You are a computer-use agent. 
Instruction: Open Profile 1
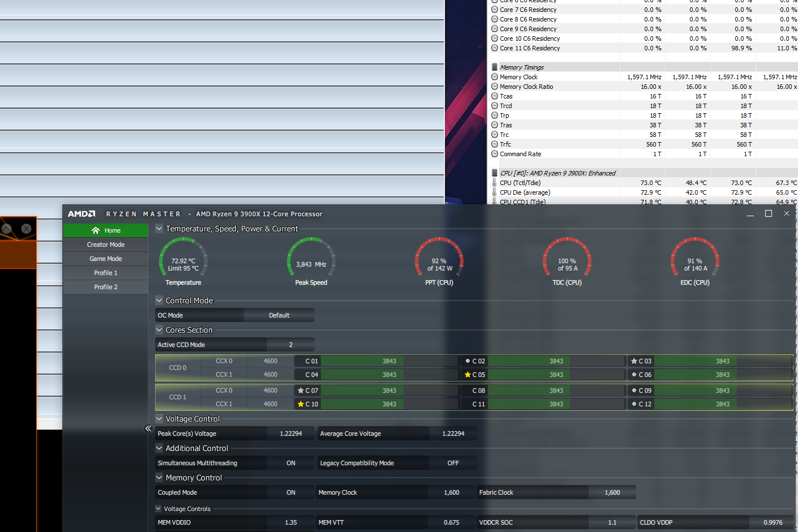tap(106, 273)
